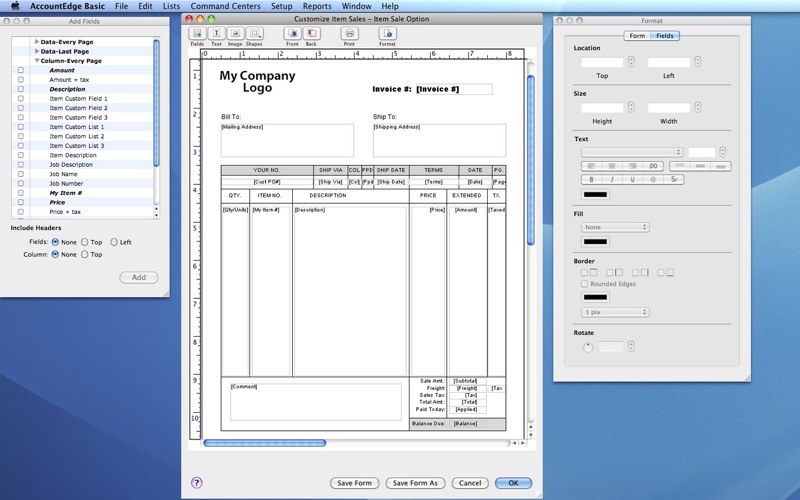This screenshot has height=500, width=800.
Task: Toggle Underline text style
Action: point(633,180)
